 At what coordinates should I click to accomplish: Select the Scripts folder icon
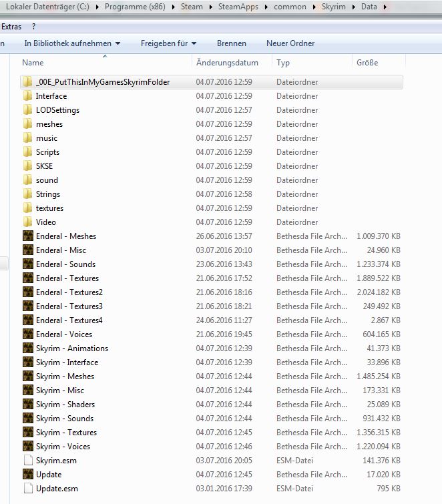28,152
